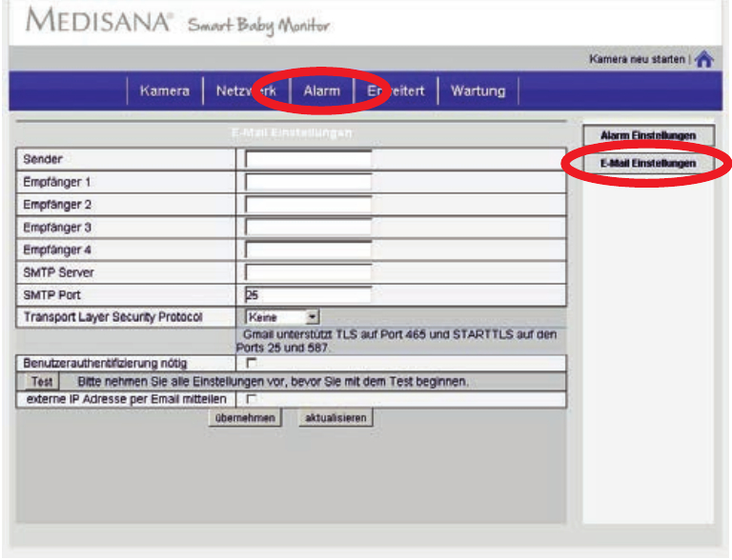Go to the Wartung tab

point(478,91)
